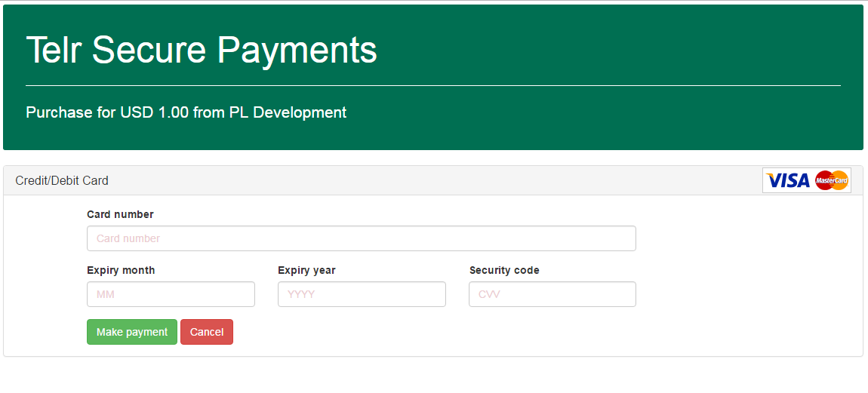Click the Card number input field
Screen dimensions: 868x393
click(361, 238)
